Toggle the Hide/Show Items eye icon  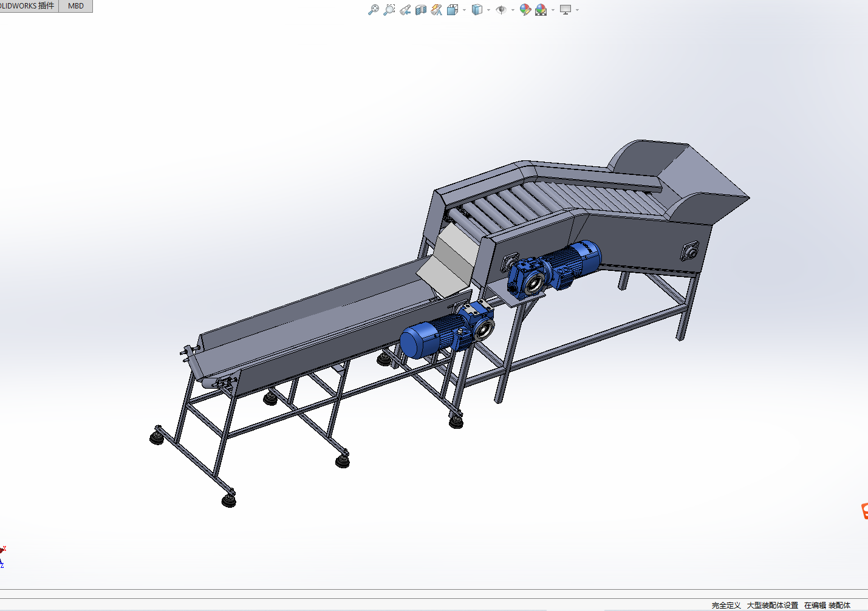(x=501, y=10)
